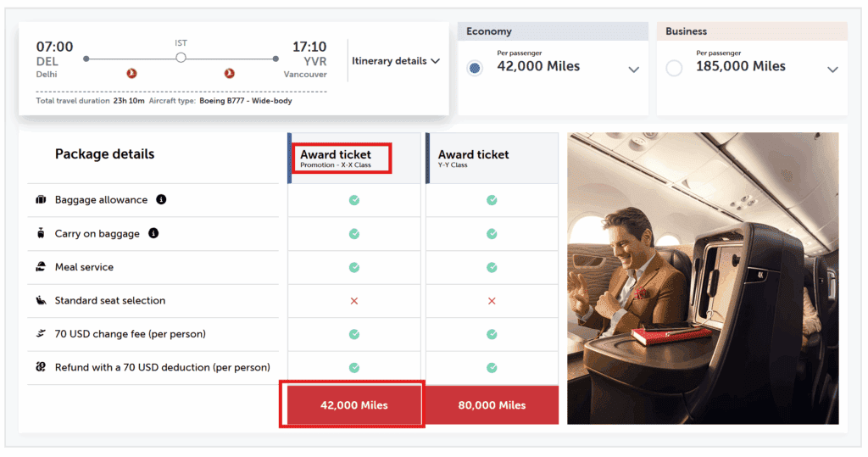Select the Y-Y Class award ticket header

[x=492, y=159]
